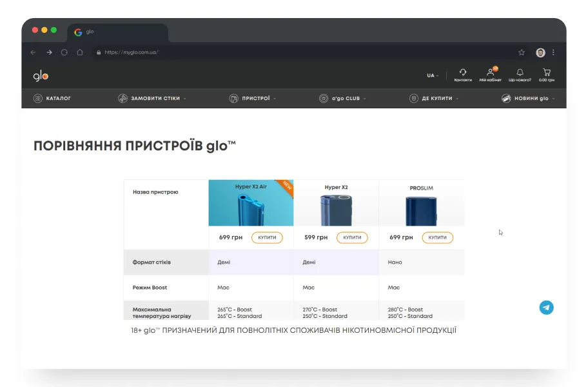588x387 pixels.
Task: Open the UA language dropdown
Action: tap(433, 75)
